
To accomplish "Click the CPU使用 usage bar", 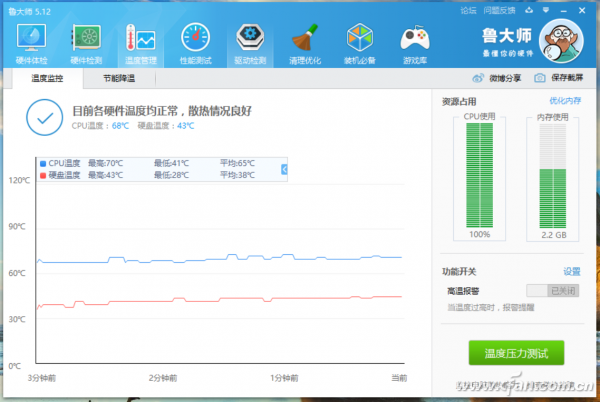I will point(479,175).
